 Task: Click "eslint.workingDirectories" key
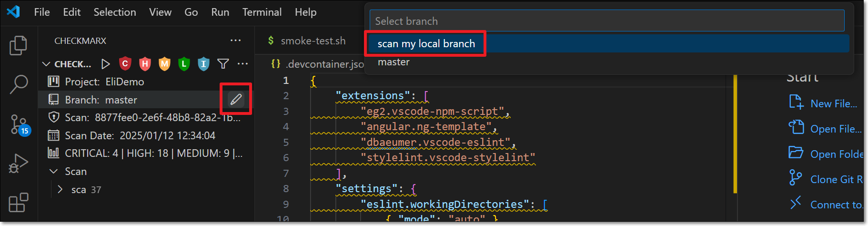pyautogui.click(x=445, y=204)
